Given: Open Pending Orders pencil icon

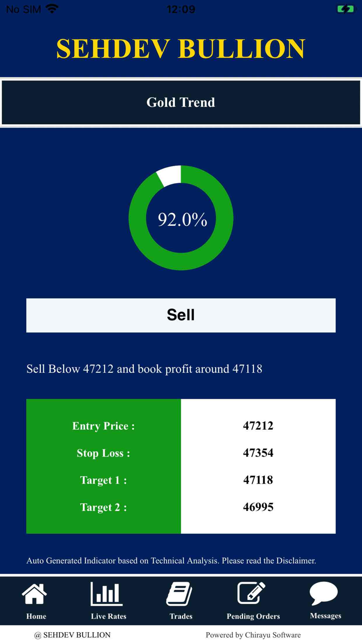Looking at the screenshot, I should [x=251, y=593].
